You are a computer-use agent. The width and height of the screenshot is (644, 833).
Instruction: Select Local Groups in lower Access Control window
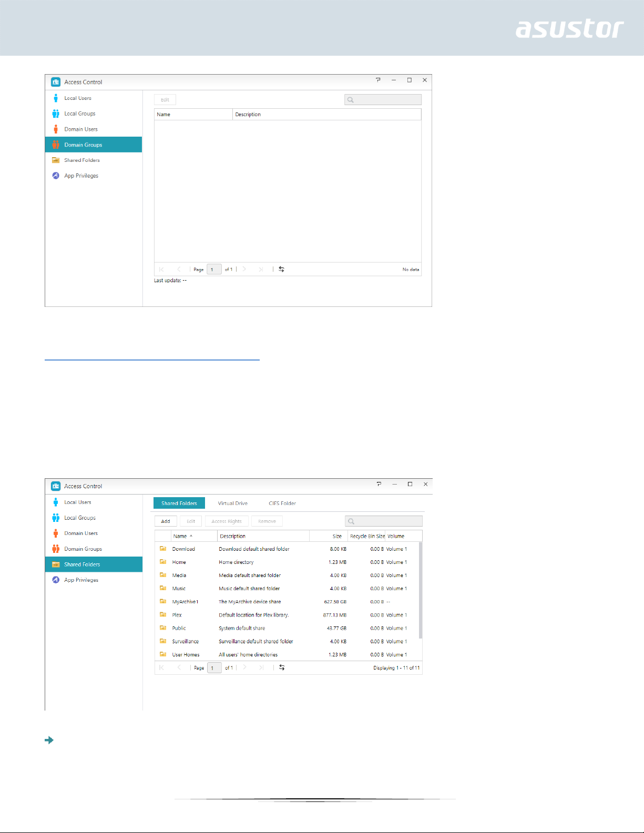tap(94, 518)
